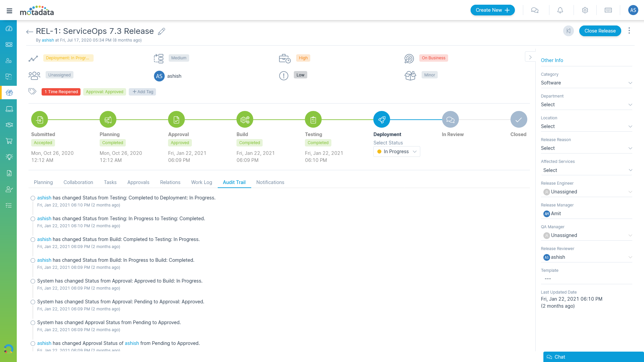The image size is (644, 362).
Task: Open Release module icon in sidebar
Action: pos(9,93)
